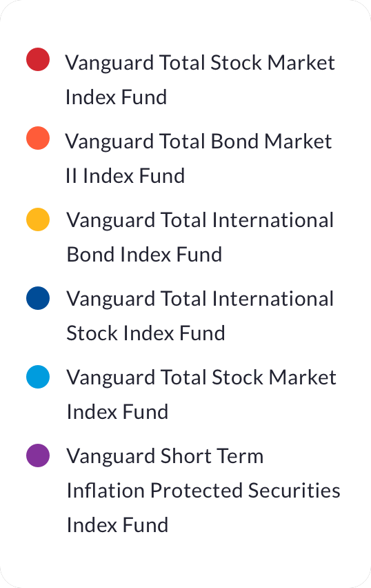Select Vanguard Total International Stock Index Fund

point(200,316)
